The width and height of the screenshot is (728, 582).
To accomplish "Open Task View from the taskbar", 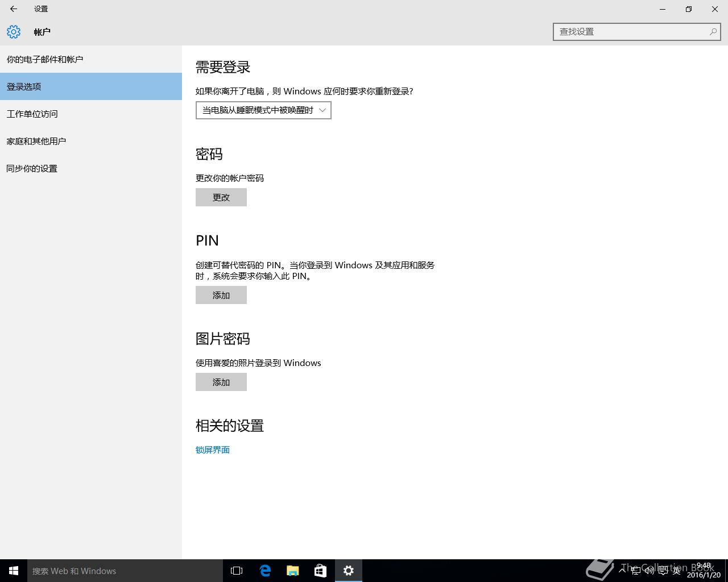I will [237, 571].
